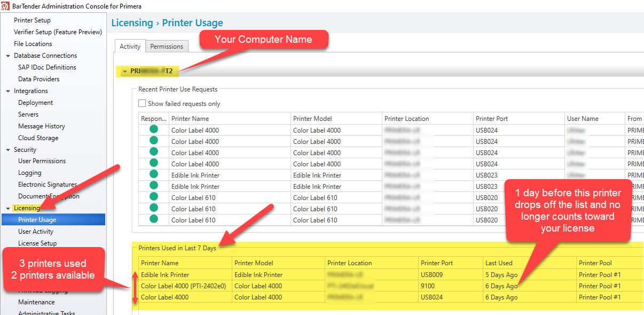Collapse the Security tree node
644x315 pixels.
click(x=8, y=150)
